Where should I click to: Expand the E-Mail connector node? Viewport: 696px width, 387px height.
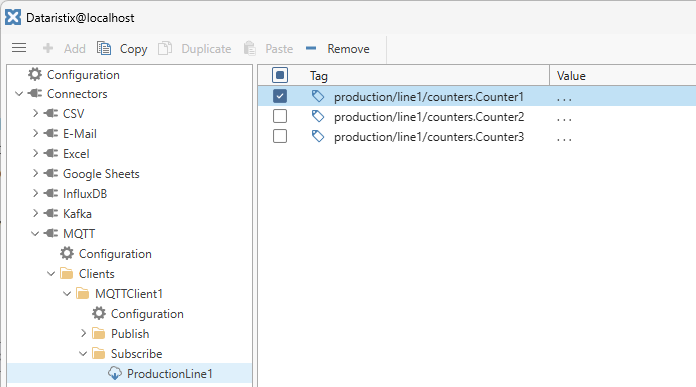tap(35, 133)
